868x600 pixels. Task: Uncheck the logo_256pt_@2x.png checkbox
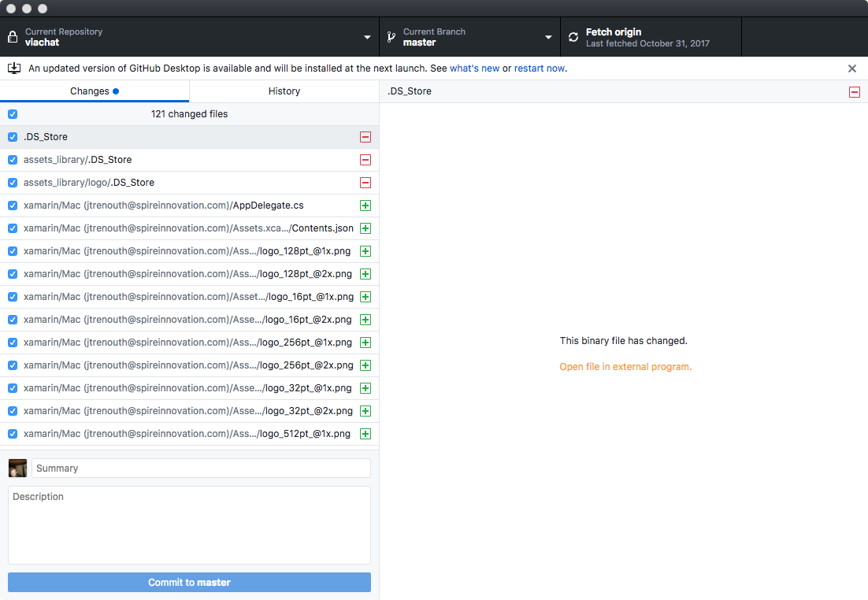pos(13,365)
